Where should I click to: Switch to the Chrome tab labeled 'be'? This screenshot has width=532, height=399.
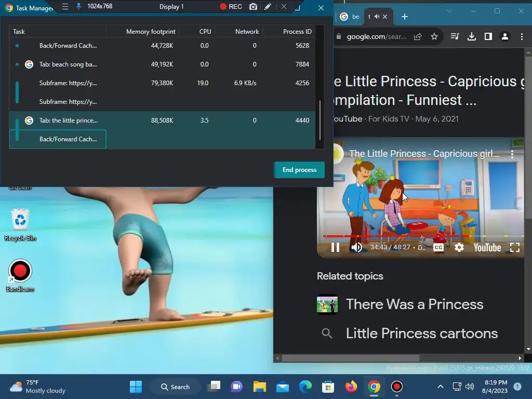tap(350, 16)
